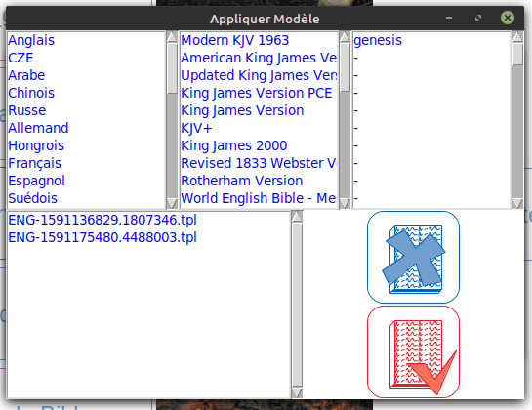Click the language list scroll-down arrow
The width and height of the screenshot is (532, 410).
[x=172, y=203]
